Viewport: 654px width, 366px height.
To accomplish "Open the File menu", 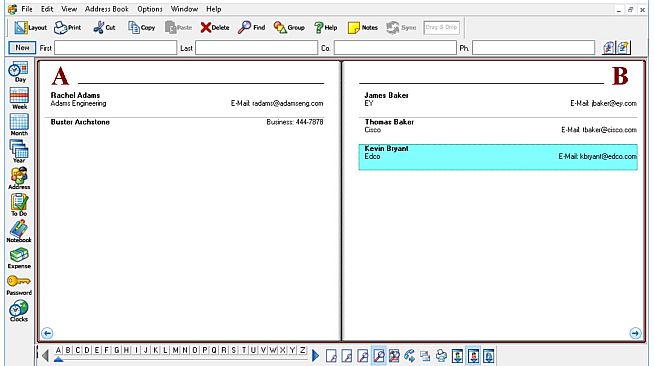I will [27, 9].
